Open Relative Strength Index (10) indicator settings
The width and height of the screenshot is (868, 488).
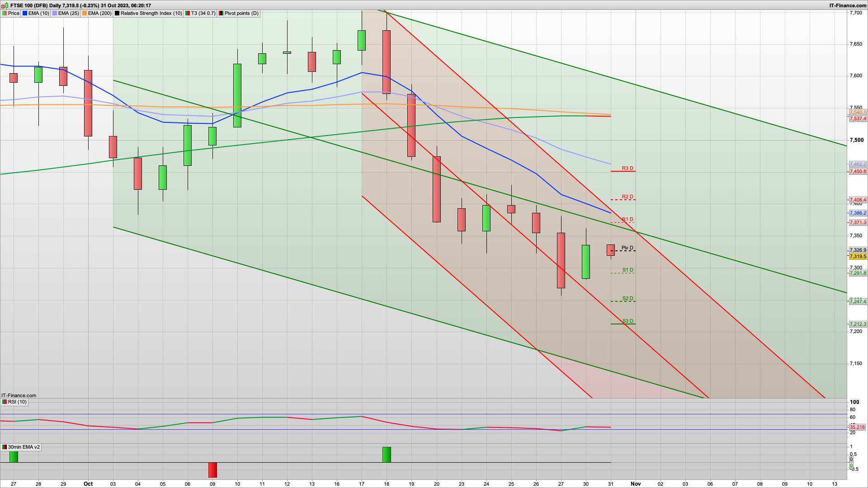pos(148,13)
